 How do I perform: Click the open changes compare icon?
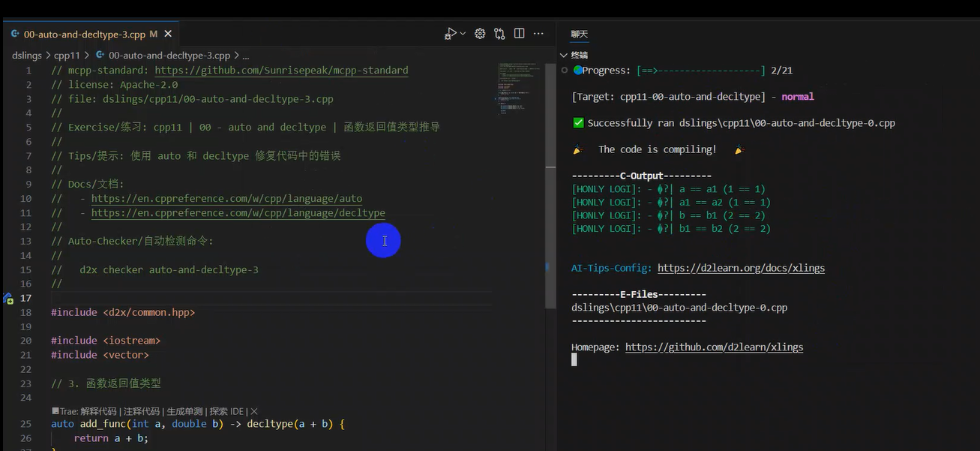[499, 34]
